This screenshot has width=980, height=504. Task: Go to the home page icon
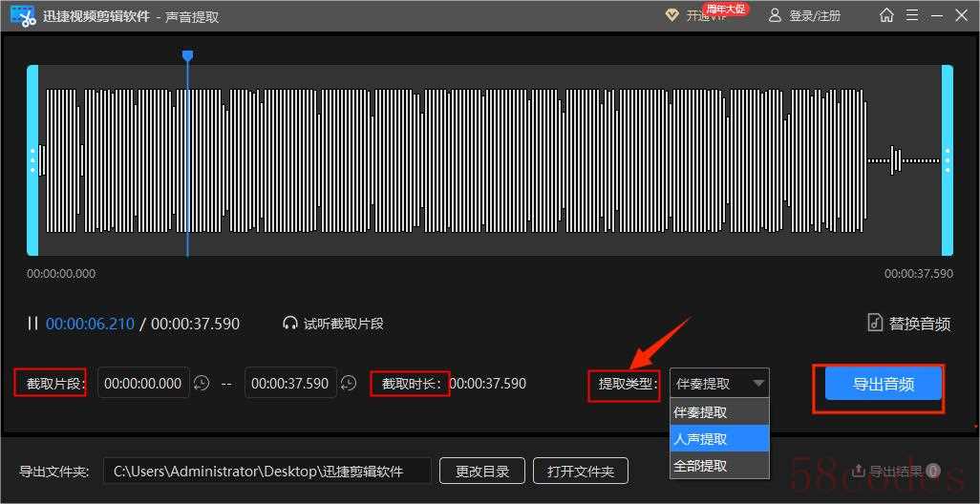[x=886, y=15]
